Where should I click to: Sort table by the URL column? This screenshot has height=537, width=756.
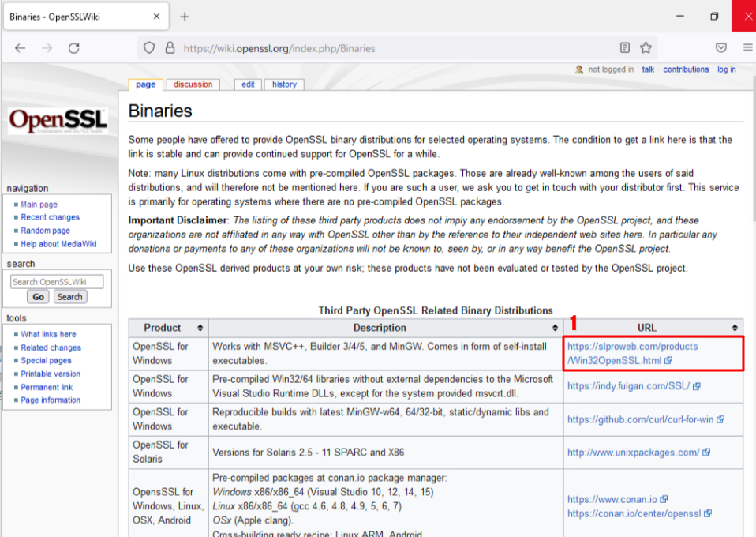(x=653, y=328)
